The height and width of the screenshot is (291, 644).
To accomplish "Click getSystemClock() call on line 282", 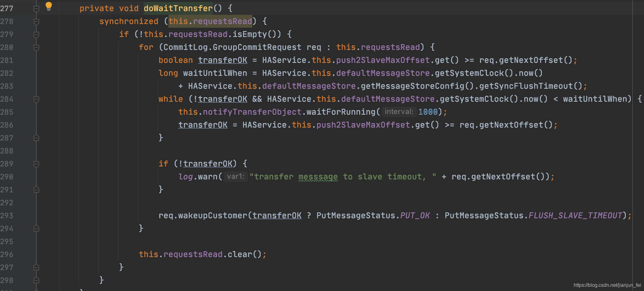I will (x=474, y=73).
